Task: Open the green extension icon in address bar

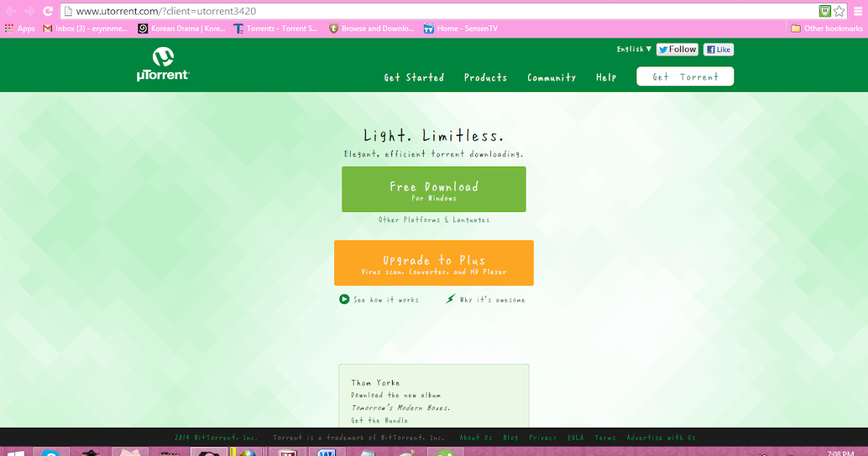Action: 825,12
